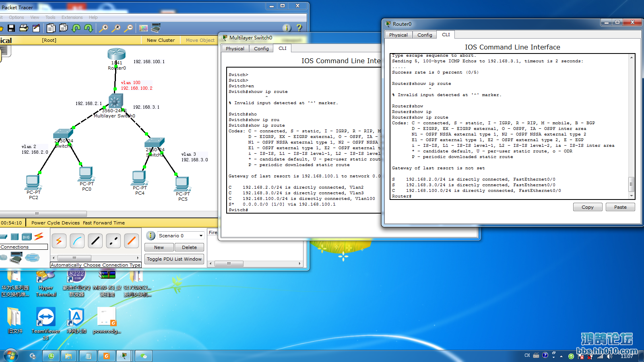Viewport: 644px width, 362px height.
Task: Click inside the Router0 CLI terminal area
Action: tap(509, 126)
